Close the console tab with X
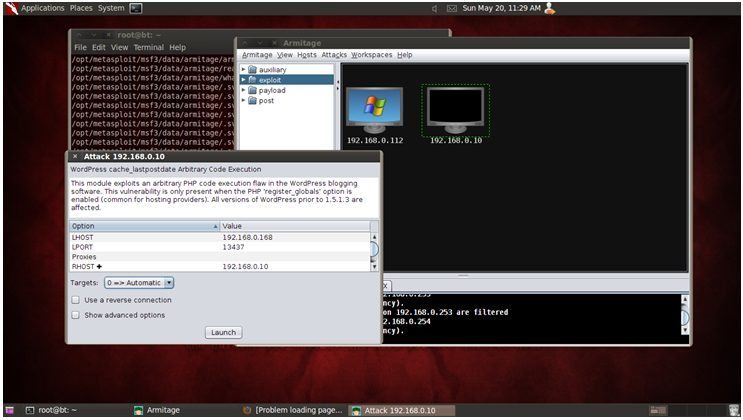The width and height of the screenshot is (743, 420). coord(386,286)
